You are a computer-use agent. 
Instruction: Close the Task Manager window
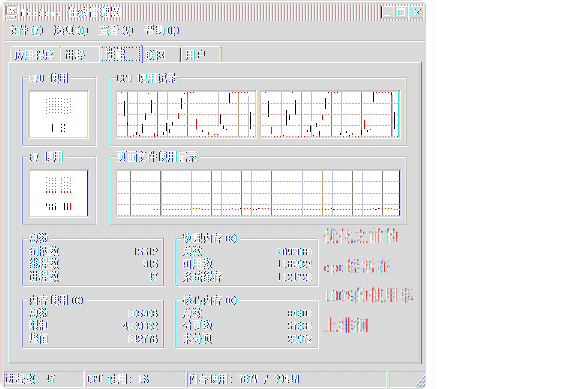417,13
